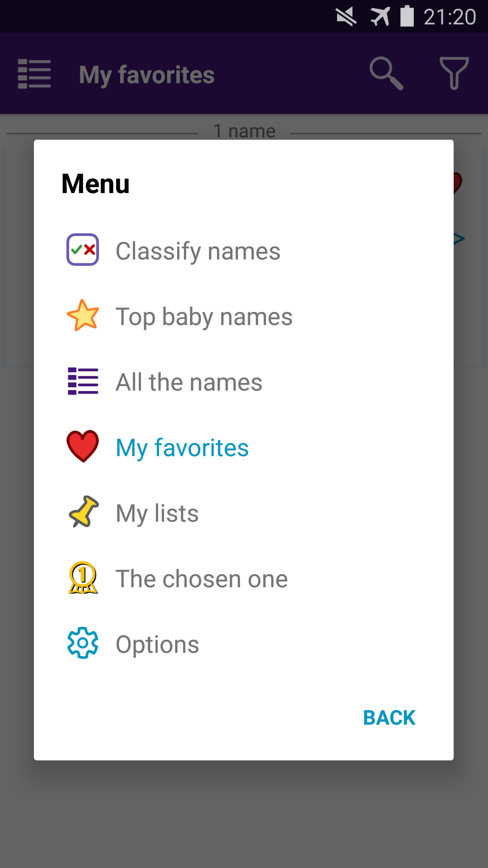Click the blue gear Options icon
The width and height of the screenshot is (488, 868).
pos(83,643)
